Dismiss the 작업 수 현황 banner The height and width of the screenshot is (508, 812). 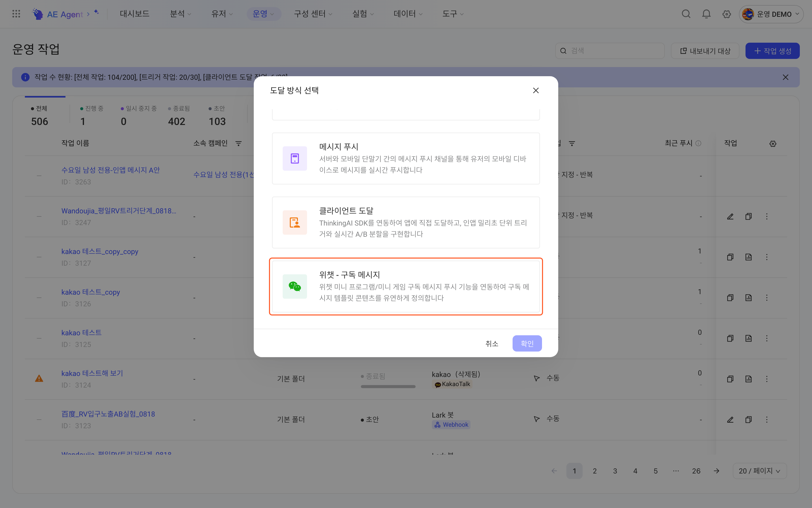point(786,77)
